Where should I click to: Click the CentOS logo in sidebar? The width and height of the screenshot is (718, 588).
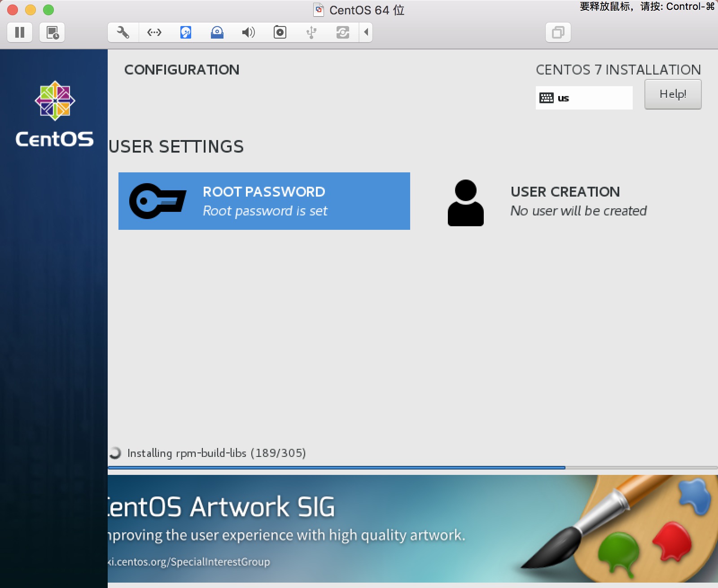(55, 114)
